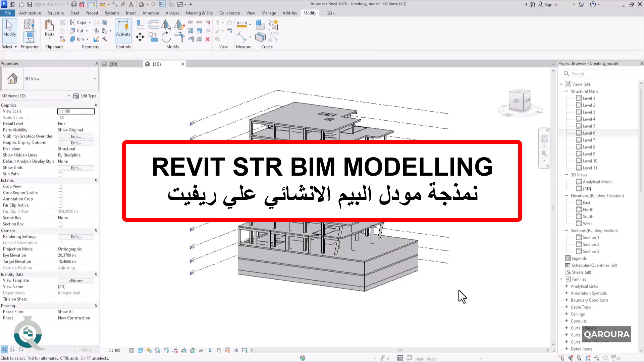
Task: Click the Align tool icon
Action: pyautogui.click(x=140, y=24)
